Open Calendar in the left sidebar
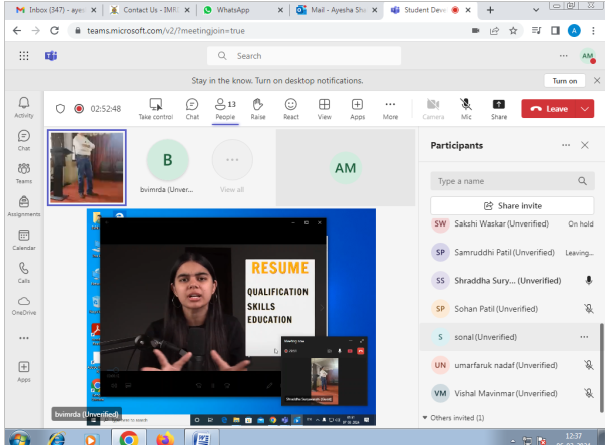This screenshot has width=605, height=445. pyautogui.click(x=24, y=239)
